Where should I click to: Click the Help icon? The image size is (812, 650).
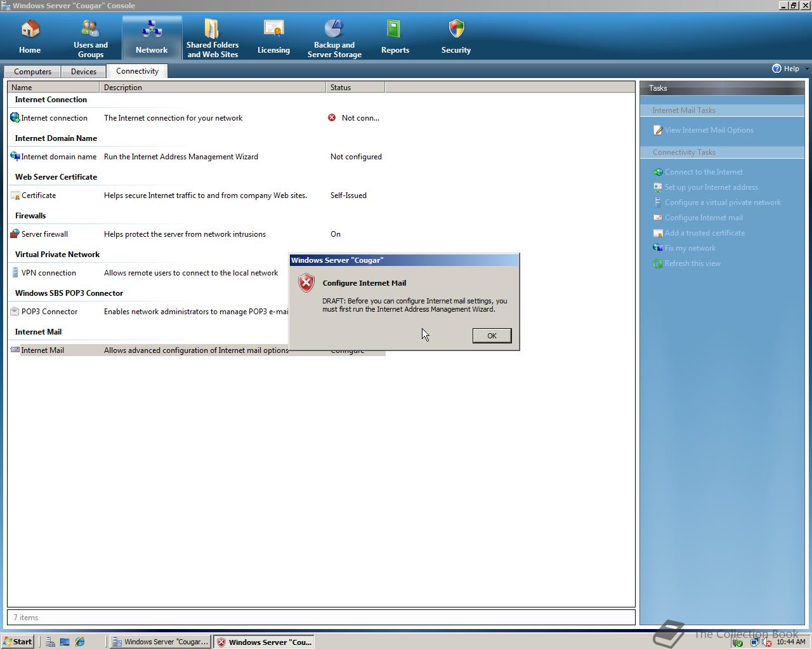pyautogui.click(x=776, y=69)
